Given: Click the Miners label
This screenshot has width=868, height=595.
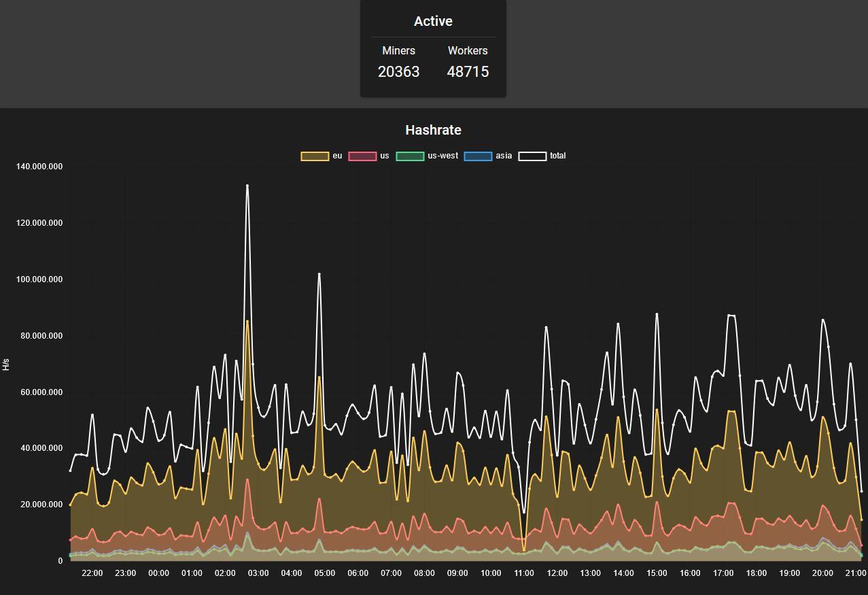Looking at the screenshot, I should [398, 51].
